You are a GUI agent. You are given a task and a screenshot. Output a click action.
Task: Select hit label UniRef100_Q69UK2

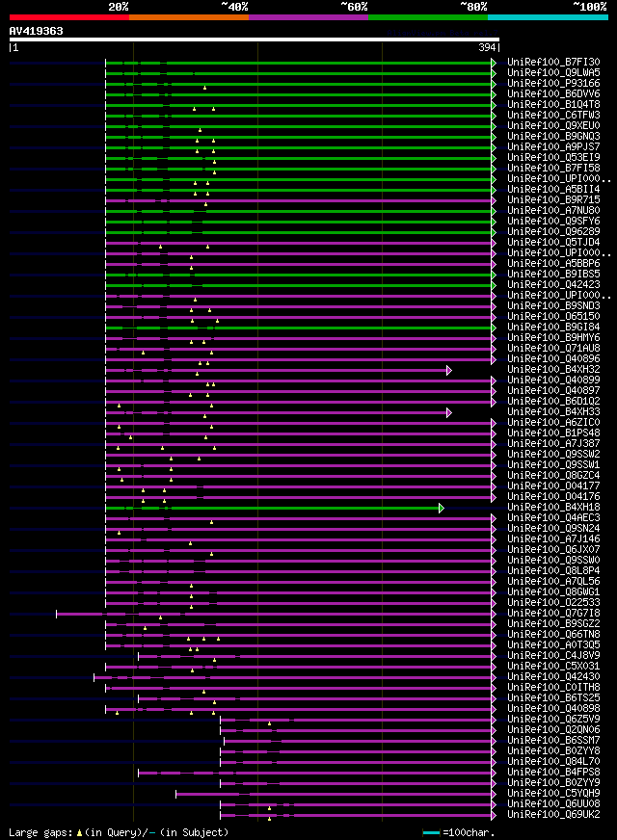[x=553, y=815]
